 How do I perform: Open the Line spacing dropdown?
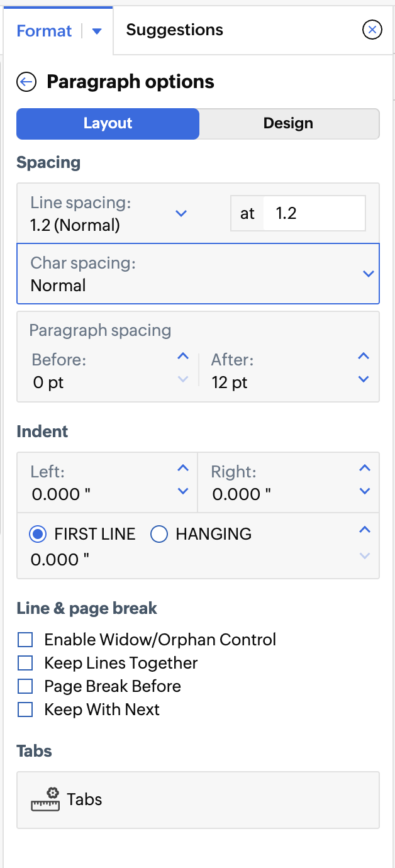[181, 213]
